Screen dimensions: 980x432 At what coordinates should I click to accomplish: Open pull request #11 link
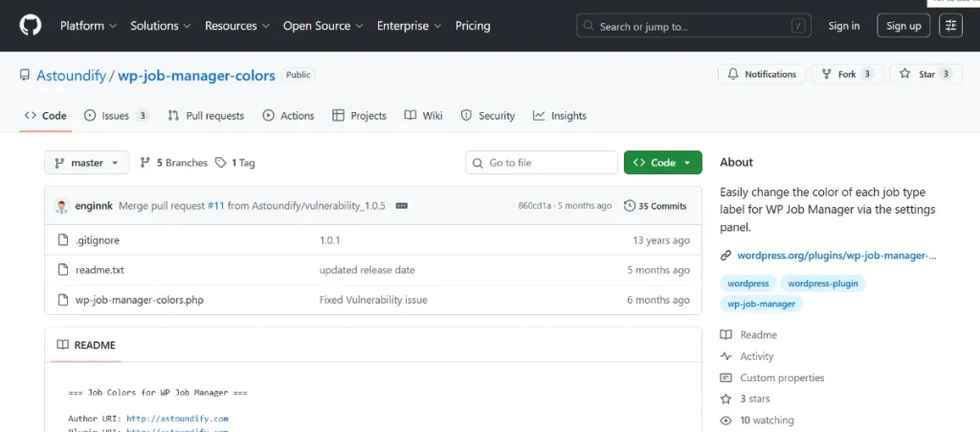pyautogui.click(x=215, y=206)
